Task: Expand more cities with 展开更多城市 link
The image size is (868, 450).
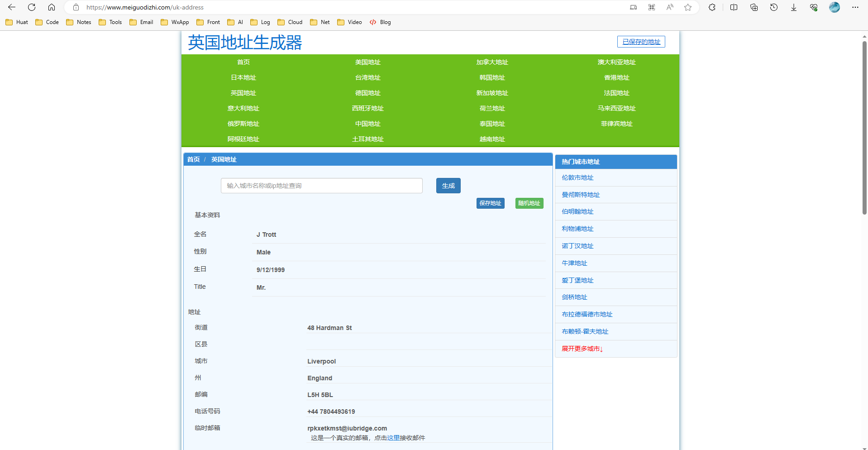Action: [582, 349]
